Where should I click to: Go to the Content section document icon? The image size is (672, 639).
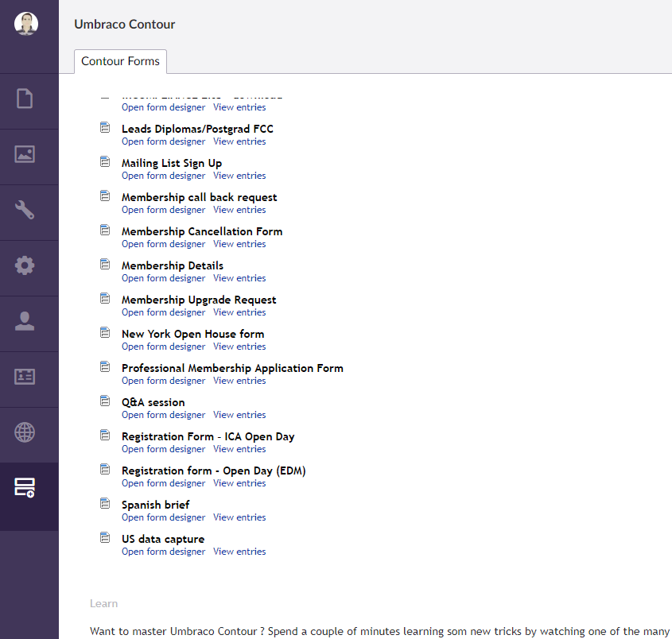[x=25, y=99]
